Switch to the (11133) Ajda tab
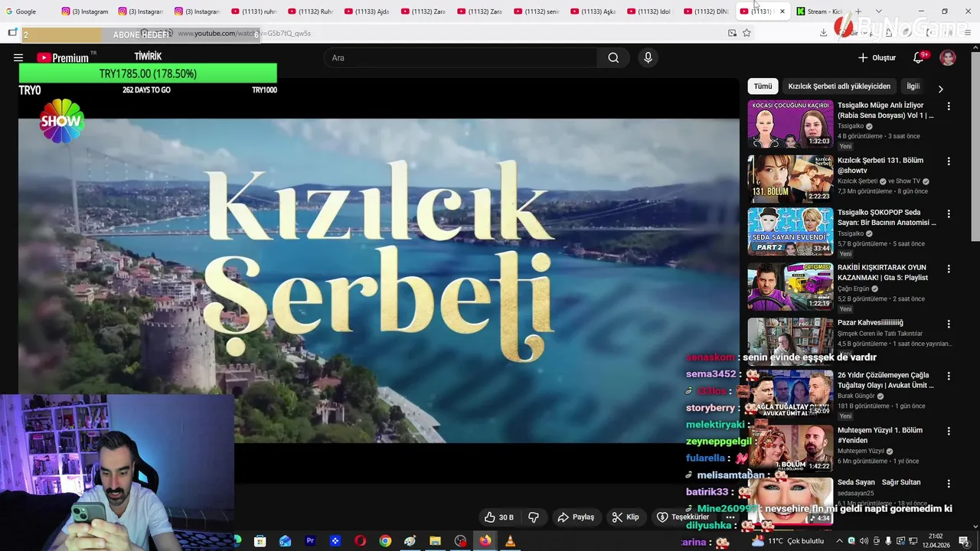The height and width of the screenshot is (551, 980). pyautogui.click(x=367, y=11)
